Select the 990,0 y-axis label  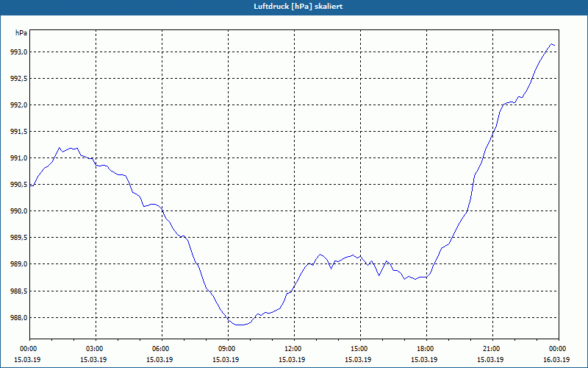(x=19, y=211)
